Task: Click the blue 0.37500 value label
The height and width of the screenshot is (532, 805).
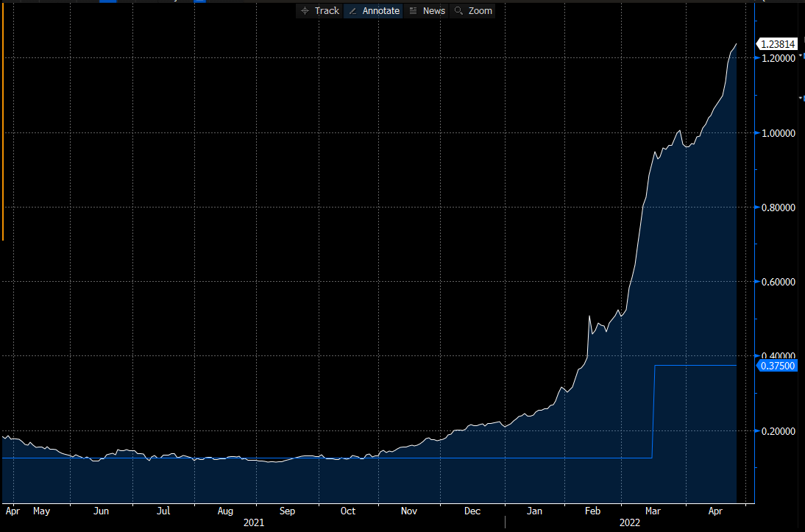Action: click(x=777, y=366)
